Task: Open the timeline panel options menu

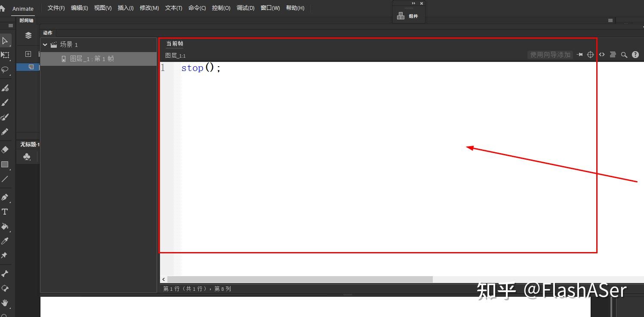Action: [x=610, y=21]
